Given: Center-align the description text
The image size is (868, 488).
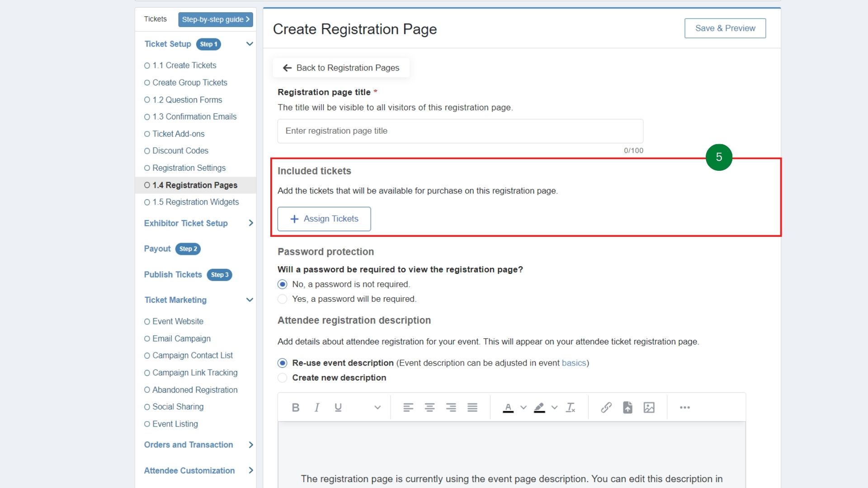Looking at the screenshot, I should point(429,407).
